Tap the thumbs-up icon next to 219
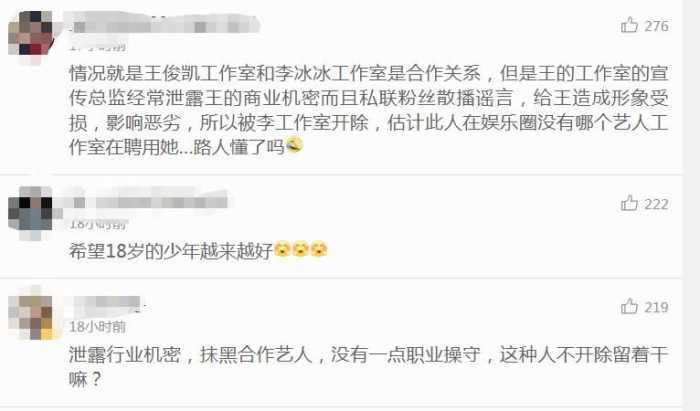This screenshot has height=411, width=700. tap(629, 306)
